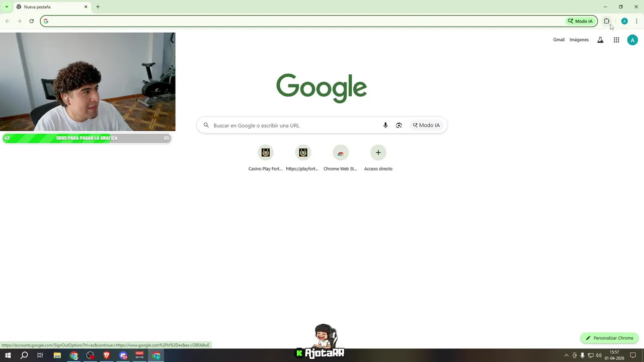This screenshot has height=362, width=644.
Task: Click the SUBS PARA PASAR LA GRAFICA bar
Action: 87,138
